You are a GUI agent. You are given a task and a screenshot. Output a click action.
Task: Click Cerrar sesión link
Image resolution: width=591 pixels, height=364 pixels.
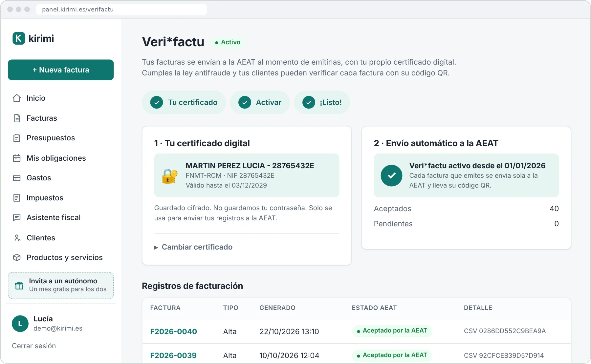point(34,346)
